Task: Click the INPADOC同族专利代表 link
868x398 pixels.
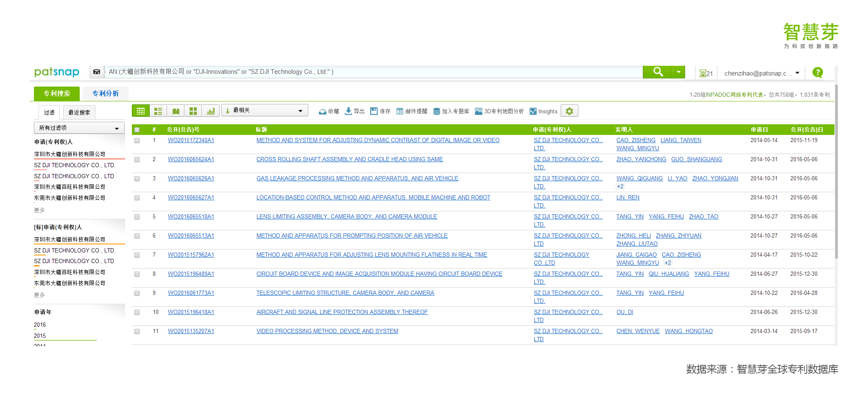Action: 734,95
